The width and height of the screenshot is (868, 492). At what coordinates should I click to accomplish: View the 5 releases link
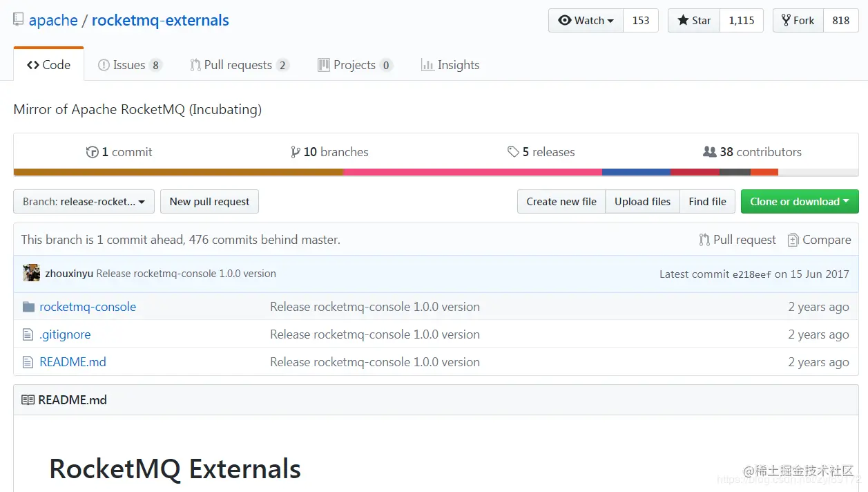[541, 152]
